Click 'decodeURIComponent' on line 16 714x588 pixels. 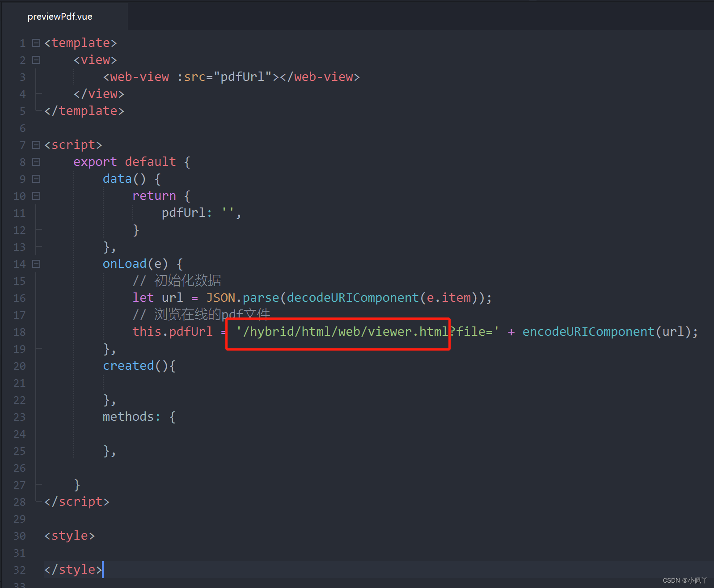(x=353, y=298)
